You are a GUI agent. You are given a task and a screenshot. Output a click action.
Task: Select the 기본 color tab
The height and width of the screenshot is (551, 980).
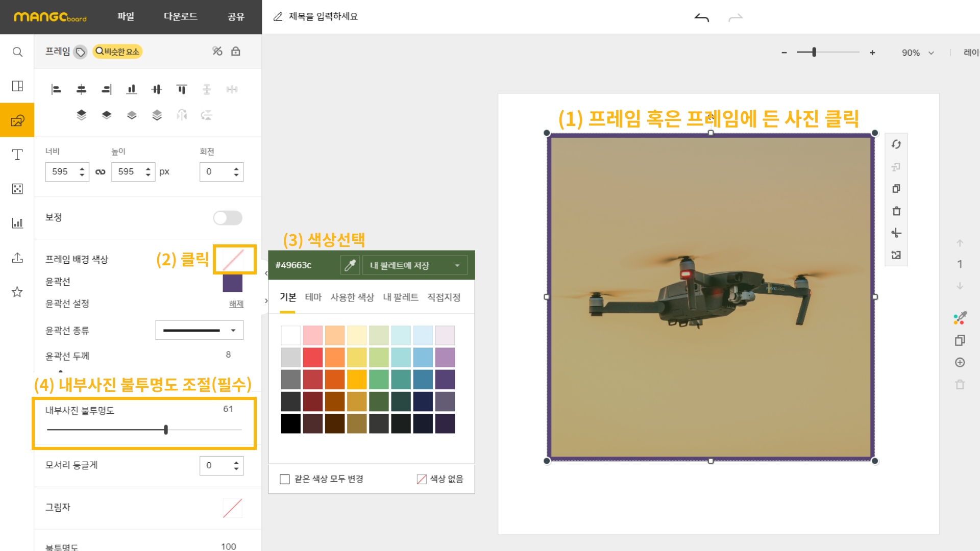click(288, 297)
